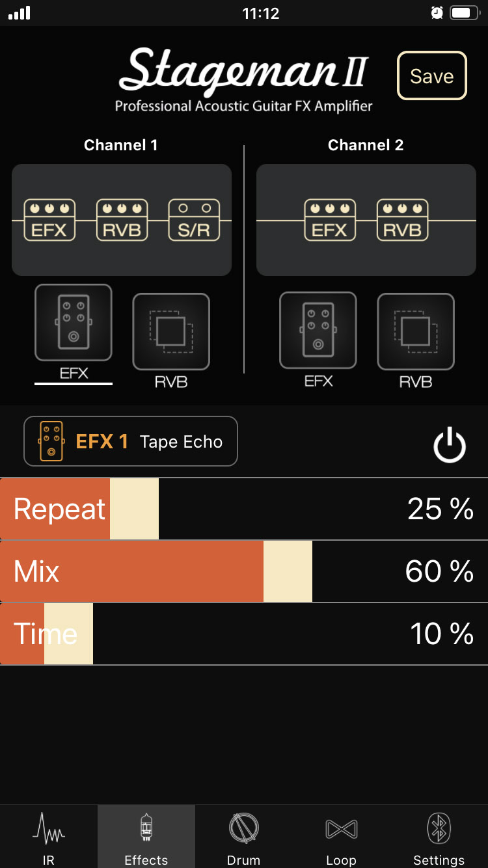The height and width of the screenshot is (868, 488).
Task: Select Channel 1 RVB reverb button
Action: pos(171,331)
